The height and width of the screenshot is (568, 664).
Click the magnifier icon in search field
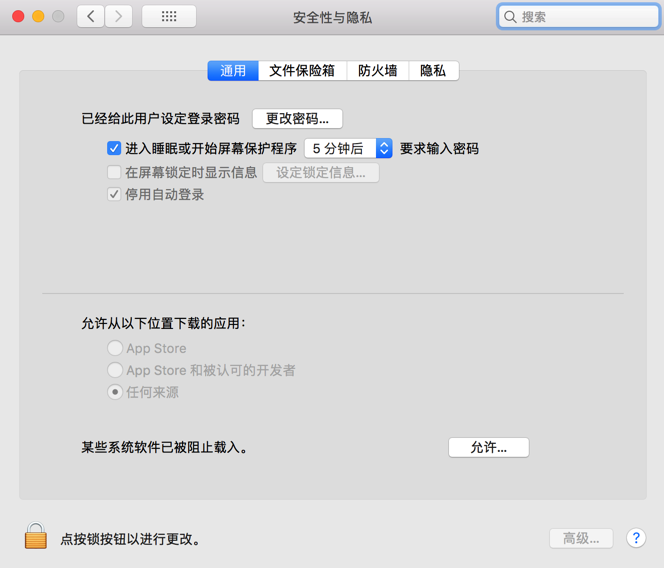pyautogui.click(x=510, y=17)
